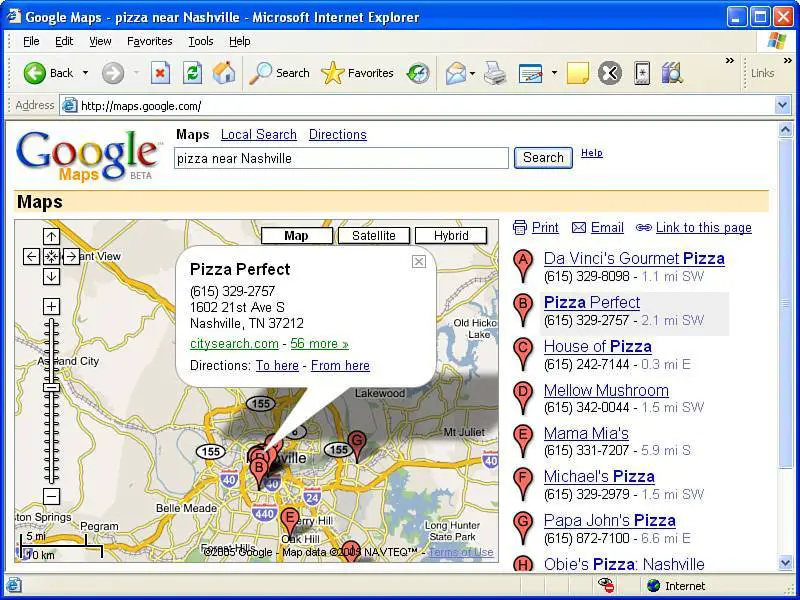Image resolution: width=800 pixels, height=600 pixels.
Task: Open the File menu
Action: point(31,41)
